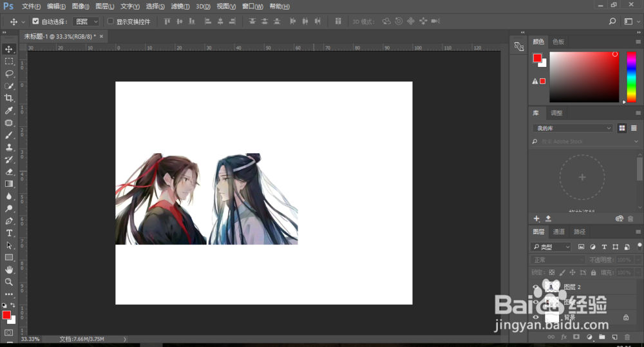The height and width of the screenshot is (347, 644).
Task: Select the Quick Selection tool
Action: (8, 86)
